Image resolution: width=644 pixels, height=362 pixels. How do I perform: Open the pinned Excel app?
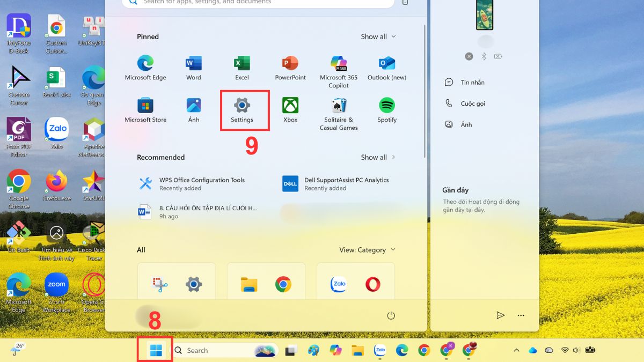tap(242, 68)
